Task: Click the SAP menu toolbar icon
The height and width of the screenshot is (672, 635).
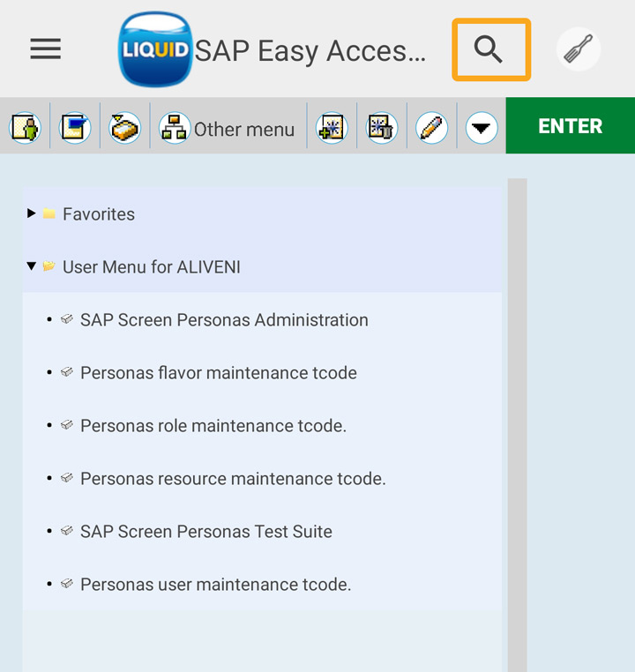Action: pos(75,129)
